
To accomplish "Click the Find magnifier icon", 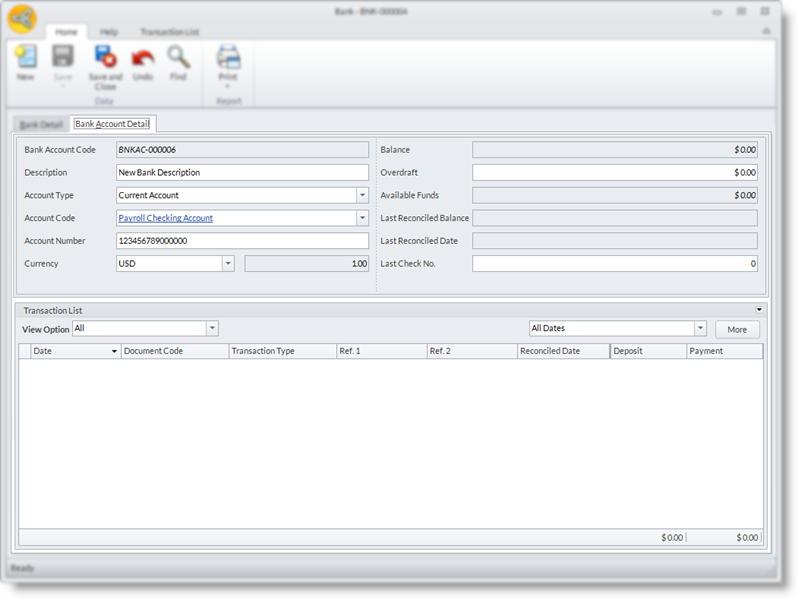I will point(178,59).
